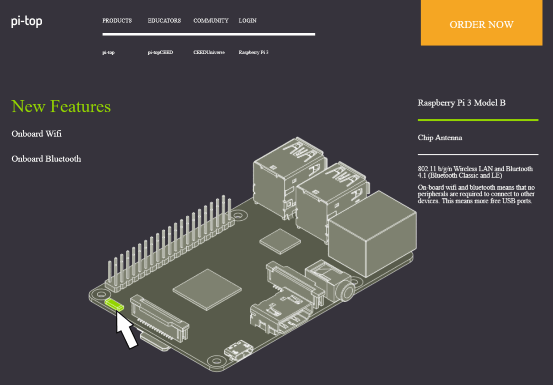Viewport: 553px width, 385px height.
Task: Select the Onboard Bluetooth feature
Action: tap(46, 159)
